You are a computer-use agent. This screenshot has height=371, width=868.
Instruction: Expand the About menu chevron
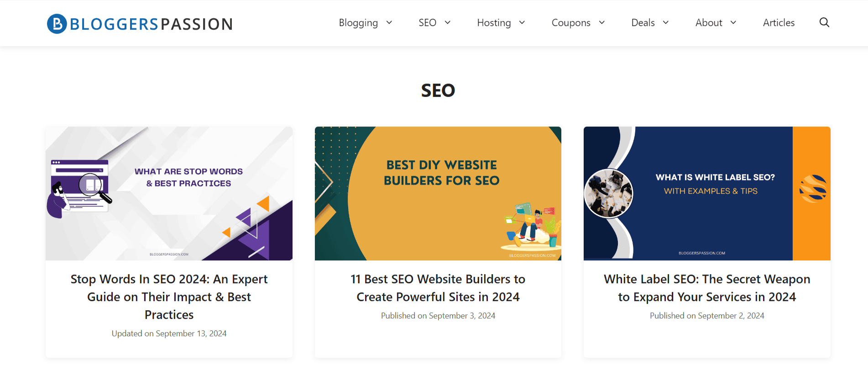coord(733,22)
